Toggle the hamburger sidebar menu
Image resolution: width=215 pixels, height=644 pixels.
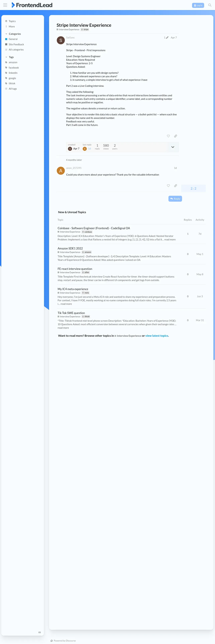point(5,5)
